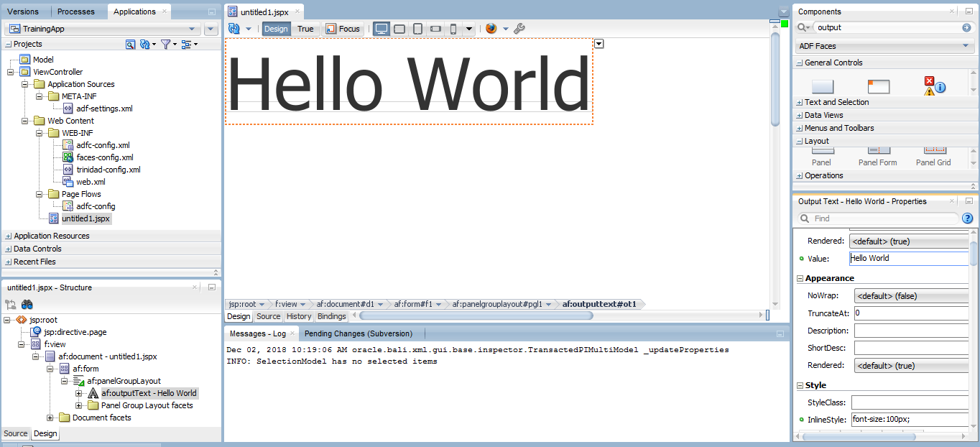Switch to the Bindings view of untitled1.jspx
The height and width of the screenshot is (447, 980).
332,316
